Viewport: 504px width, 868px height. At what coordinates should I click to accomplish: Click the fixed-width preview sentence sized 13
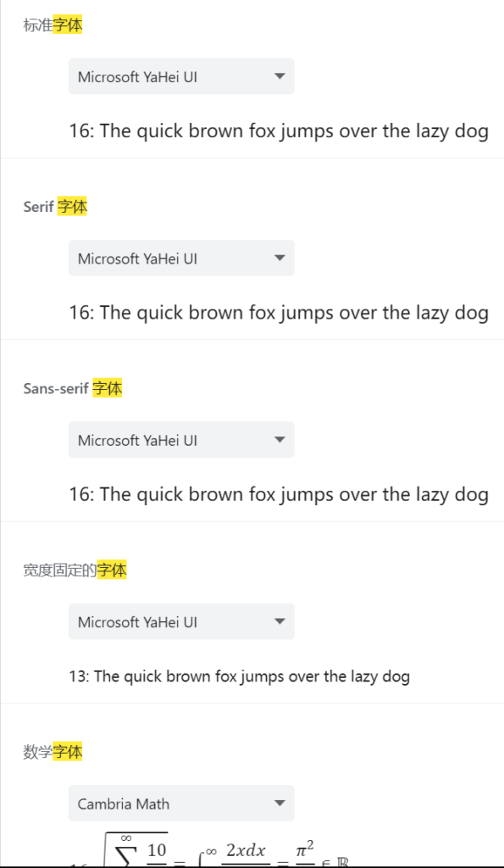coord(240,676)
